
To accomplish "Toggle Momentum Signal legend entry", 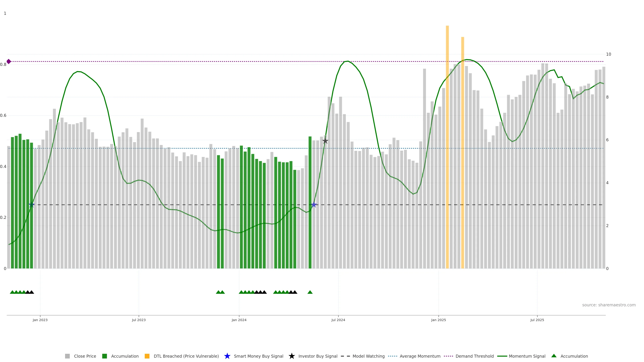I will [x=527, y=356].
